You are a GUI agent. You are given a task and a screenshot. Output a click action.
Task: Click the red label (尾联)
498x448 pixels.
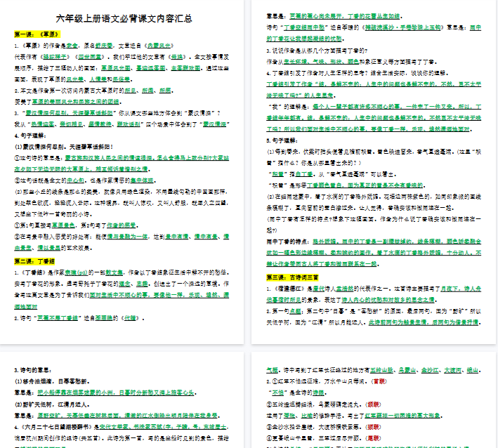[373, 438]
